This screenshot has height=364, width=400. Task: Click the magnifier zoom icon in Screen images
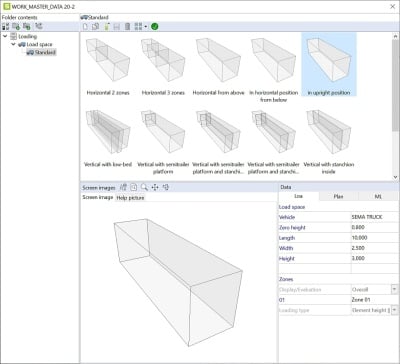tap(144, 187)
